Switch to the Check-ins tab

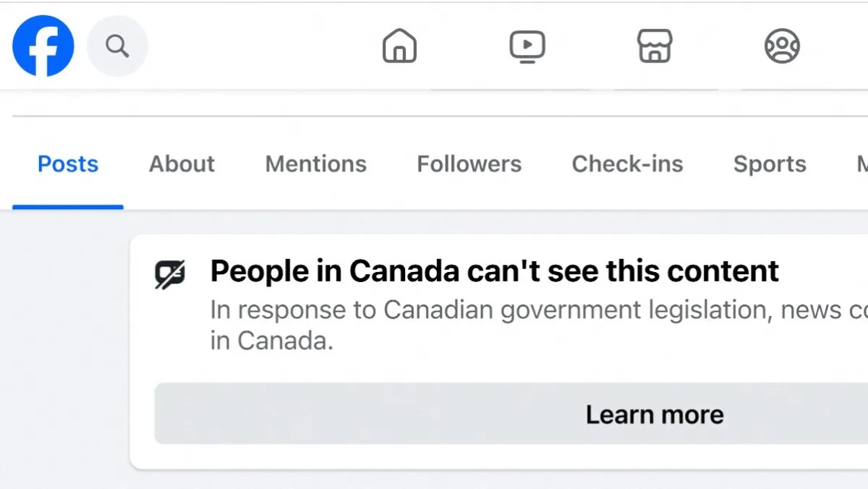pyautogui.click(x=627, y=164)
